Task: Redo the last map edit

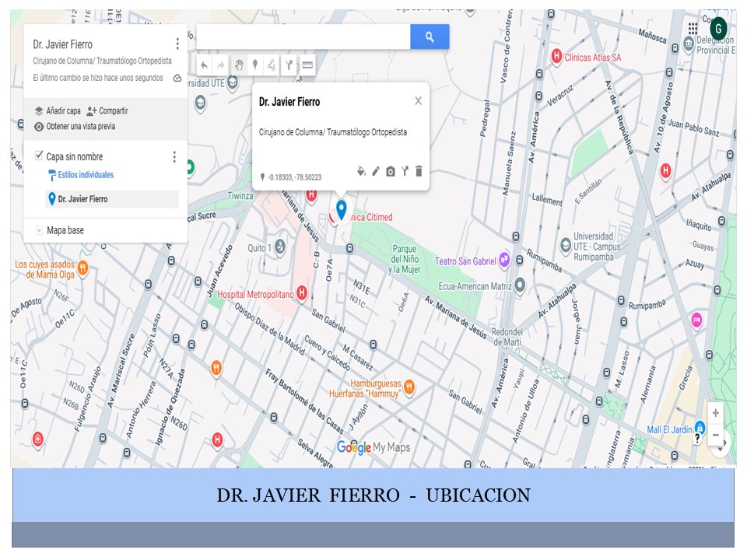Action: pyautogui.click(x=220, y=65)
